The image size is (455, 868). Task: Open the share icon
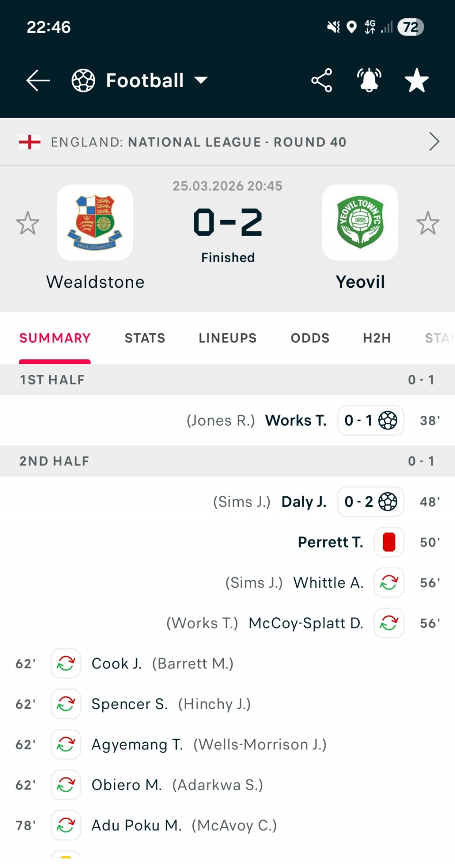pos(321,81)
